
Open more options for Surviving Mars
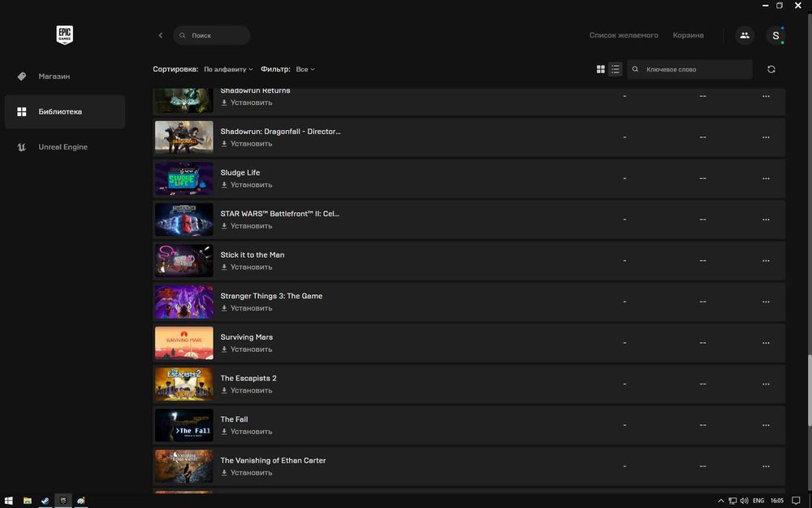(x=766, y=343)
